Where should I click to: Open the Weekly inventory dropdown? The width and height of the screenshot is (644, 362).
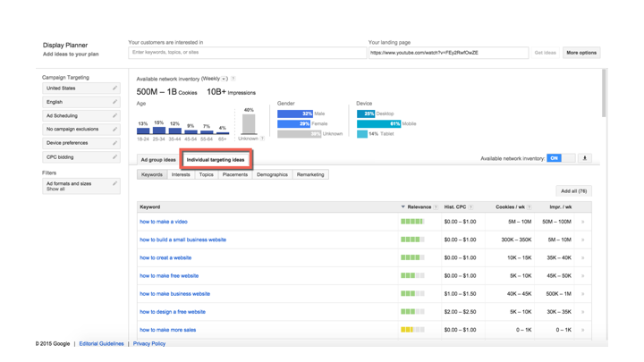[x=224, y=79]
